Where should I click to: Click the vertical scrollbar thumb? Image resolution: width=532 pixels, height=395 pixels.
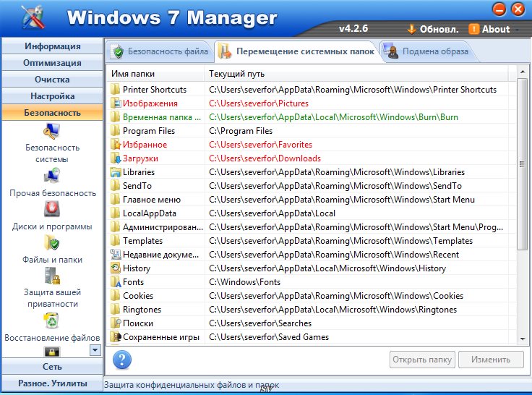tap(522, 164)
